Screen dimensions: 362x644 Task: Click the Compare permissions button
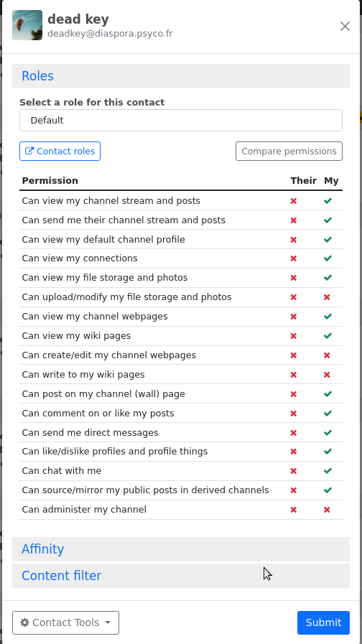(x=289, y=151)
